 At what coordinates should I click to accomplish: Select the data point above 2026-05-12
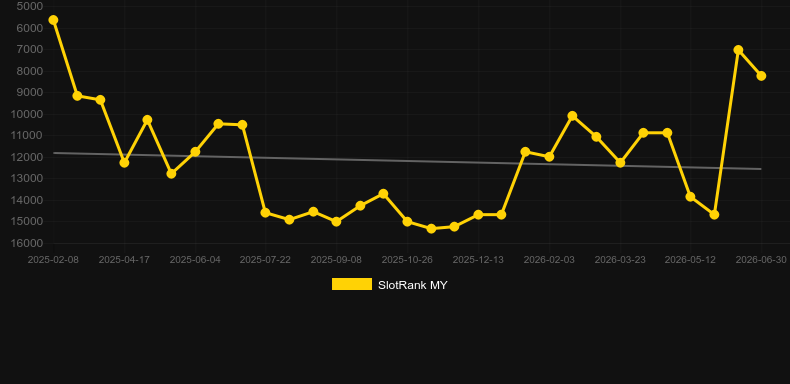coord(690,197)
